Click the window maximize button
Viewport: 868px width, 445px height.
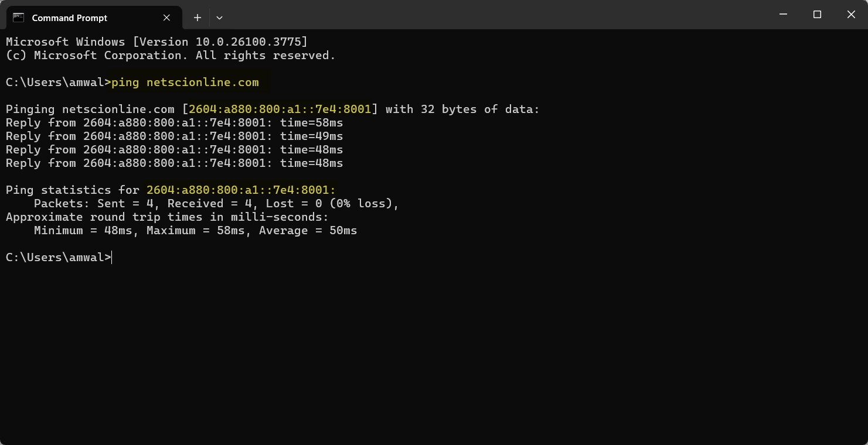[817, 14]
